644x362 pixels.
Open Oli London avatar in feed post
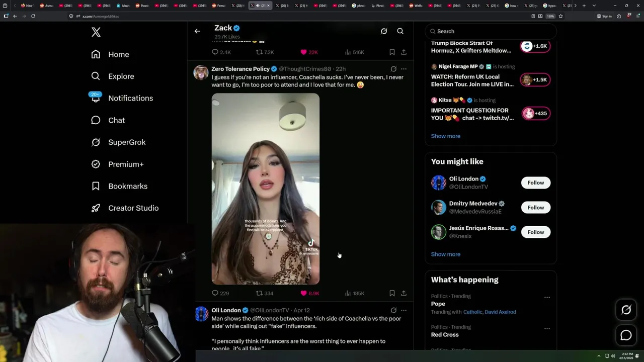click(201, 314)
